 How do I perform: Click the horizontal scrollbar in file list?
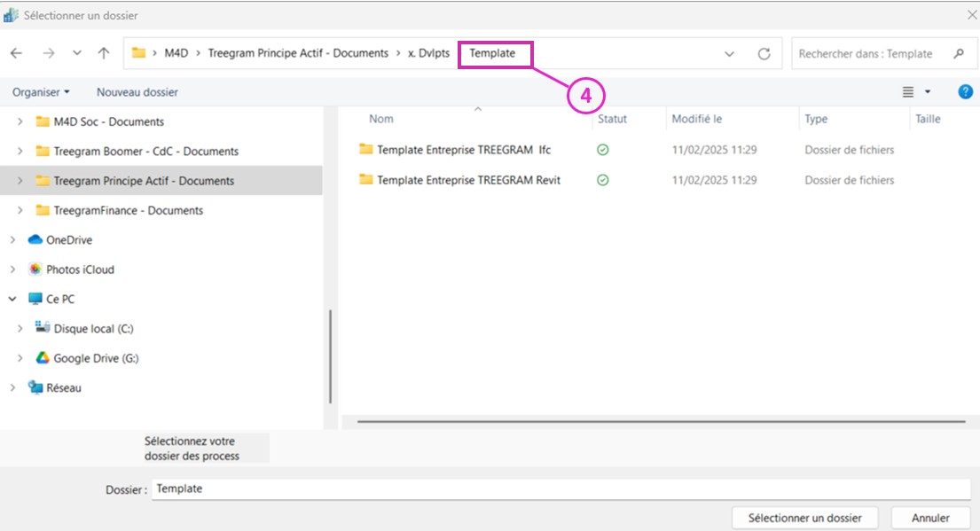[x=661, y=422]
